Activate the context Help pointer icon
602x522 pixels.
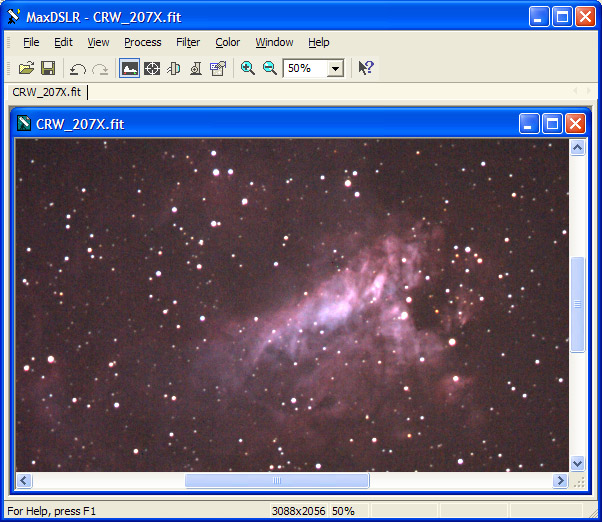tap(366, 68)
